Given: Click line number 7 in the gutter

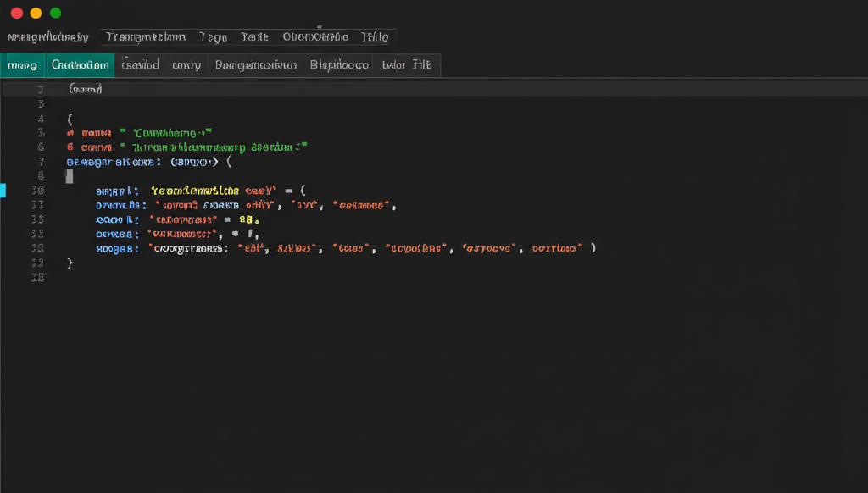Looking at the screenshot, I should tap(41, 162).
